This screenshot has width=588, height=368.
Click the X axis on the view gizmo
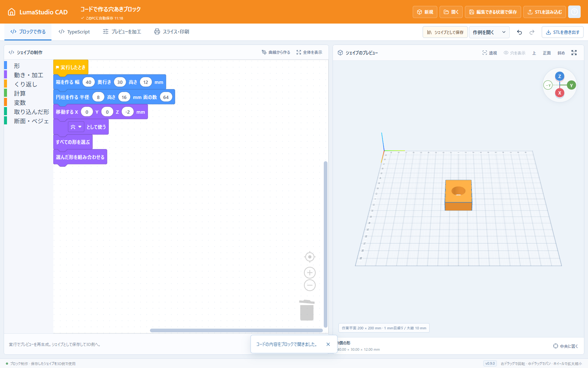pos(560,93)
